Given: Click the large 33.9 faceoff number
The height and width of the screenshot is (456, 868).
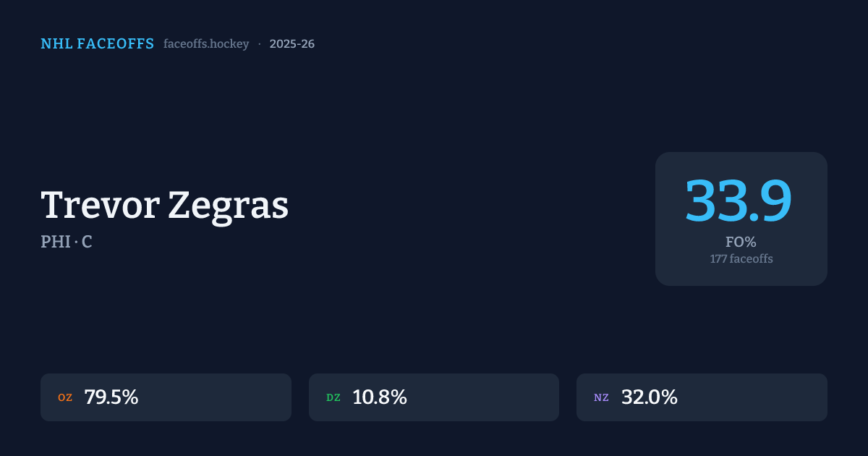Looking at the screenshot, I should (x=739, y=200).
